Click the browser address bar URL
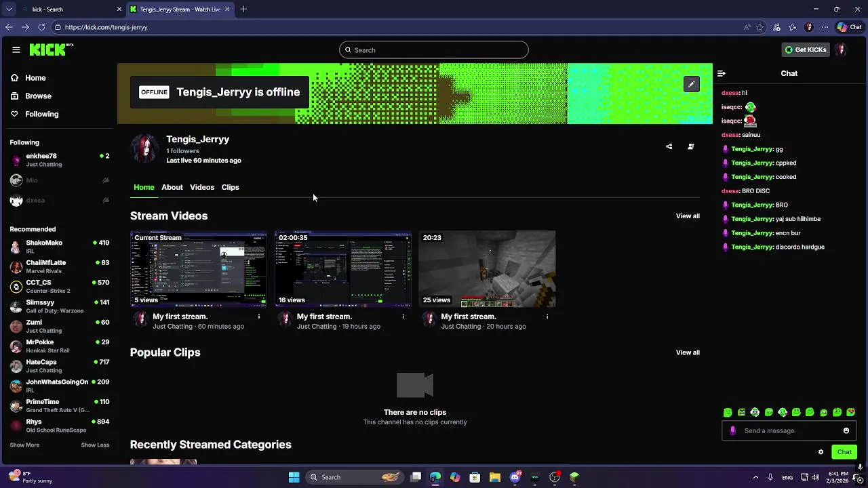Screen dimensions: 868x488 click(106, 27)
